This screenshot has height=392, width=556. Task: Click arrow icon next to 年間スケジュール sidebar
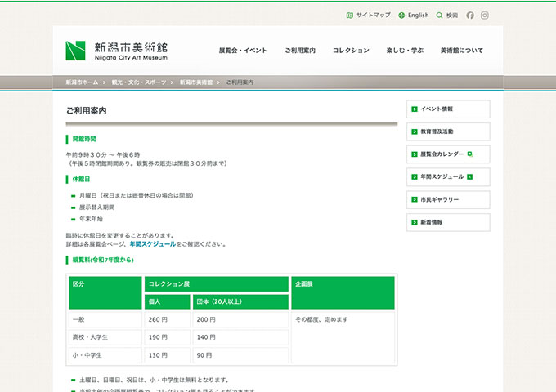click(x=415, y=177)
